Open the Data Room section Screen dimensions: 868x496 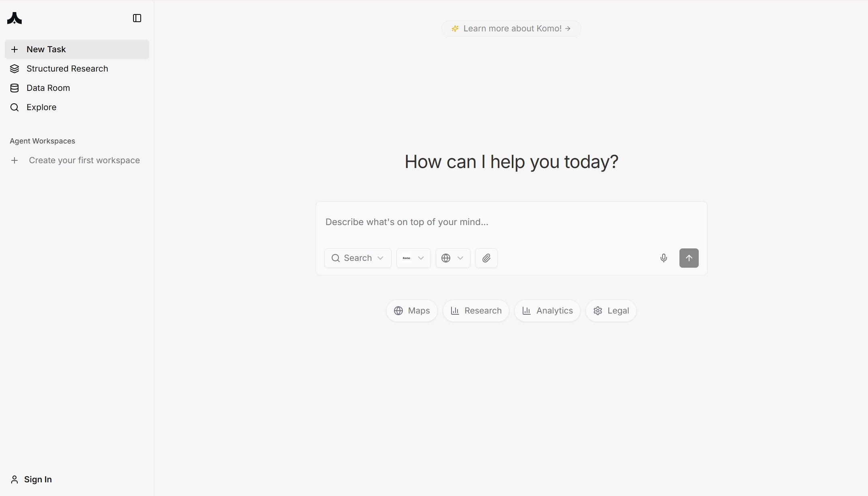(48, 88)
